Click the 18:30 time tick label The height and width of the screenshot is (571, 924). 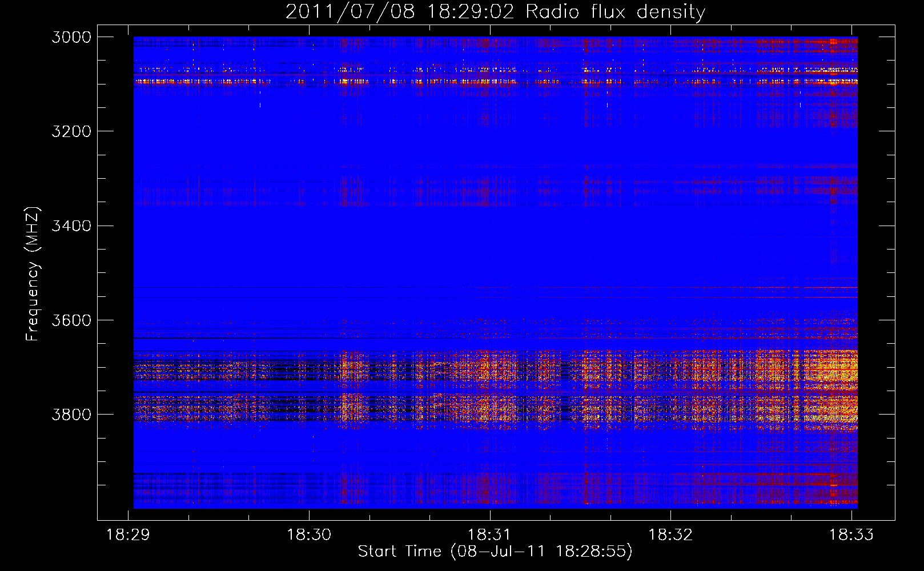pos(309,534)
